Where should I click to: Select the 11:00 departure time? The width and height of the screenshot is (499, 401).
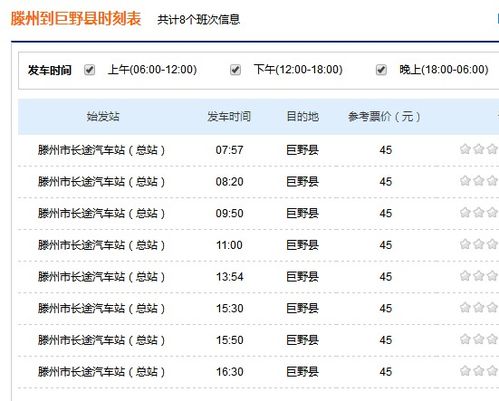[x=229, y=245]
